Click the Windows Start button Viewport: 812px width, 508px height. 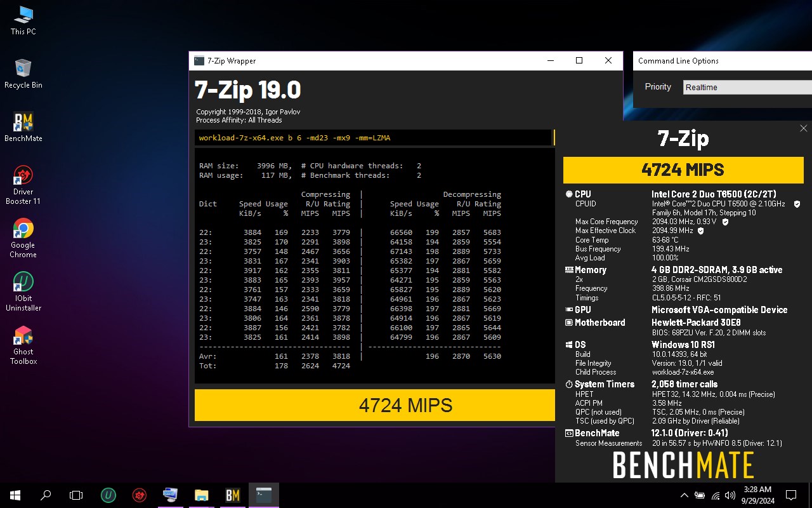pos(15,495)
